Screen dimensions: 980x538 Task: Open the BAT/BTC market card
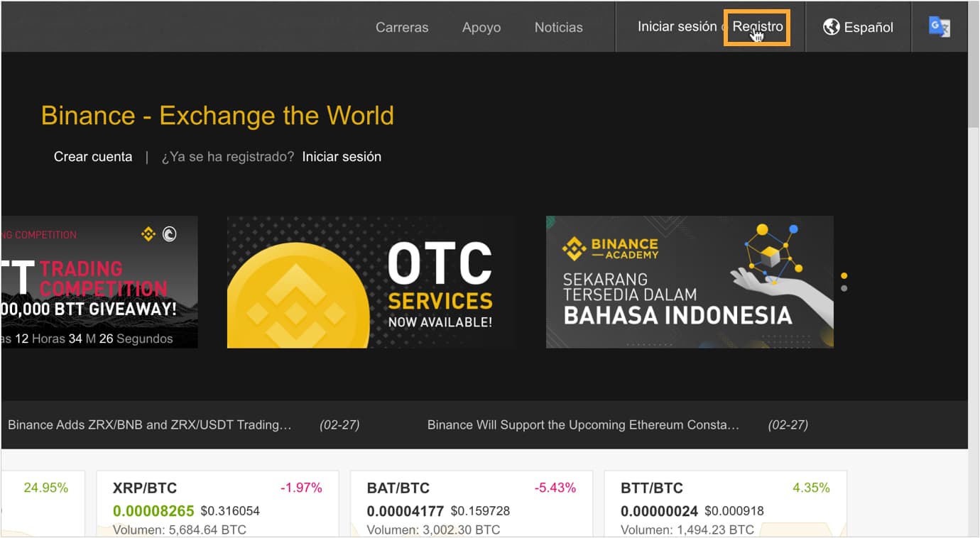tap(472, 504)
